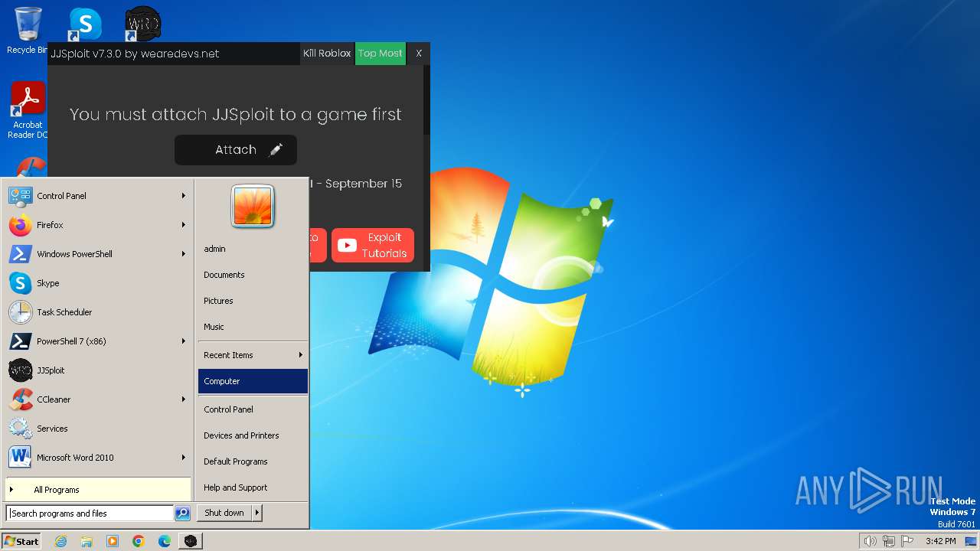This screenshot has height=551, width=980.
Task: Click the network tray icon
Action: [889, 541]
